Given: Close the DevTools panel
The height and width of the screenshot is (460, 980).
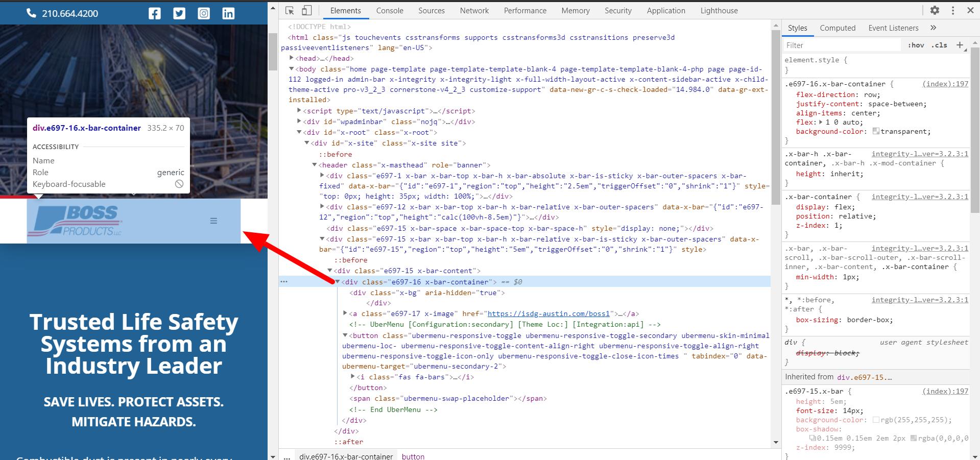Looking at the screenshot, I should coord(970,10).
